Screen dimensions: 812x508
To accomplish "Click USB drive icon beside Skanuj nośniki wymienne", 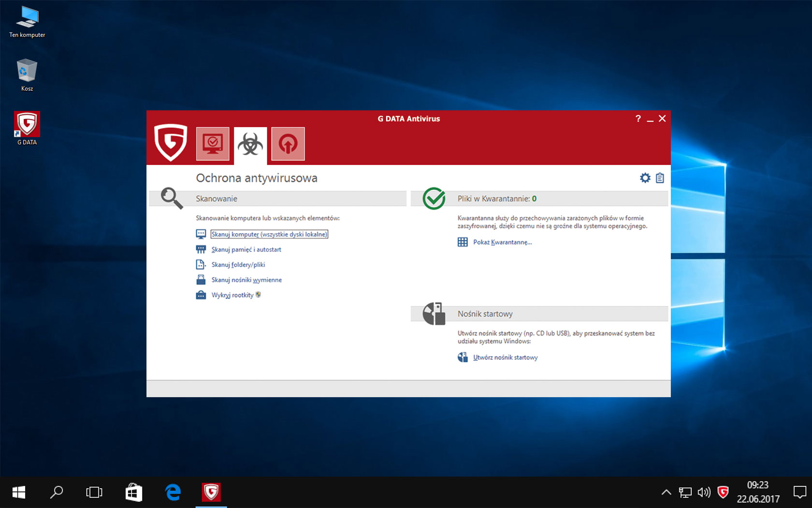I will (x=201, y=280).
